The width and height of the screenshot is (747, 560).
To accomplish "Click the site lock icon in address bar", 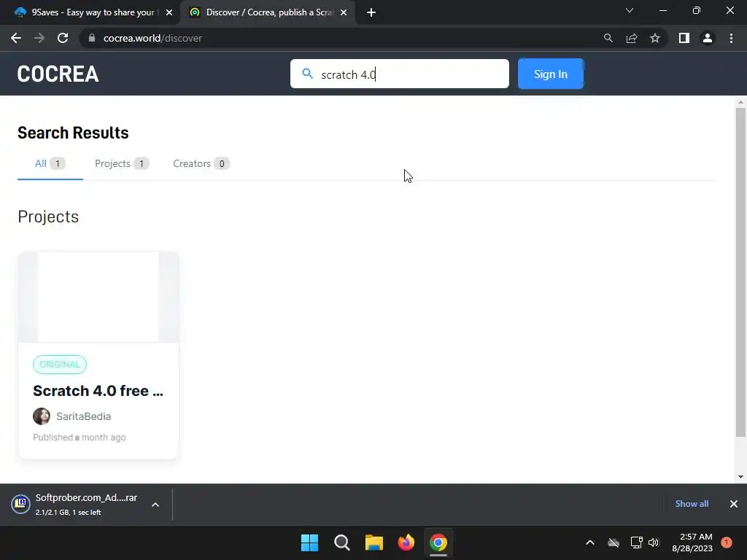I will point(92,38).
